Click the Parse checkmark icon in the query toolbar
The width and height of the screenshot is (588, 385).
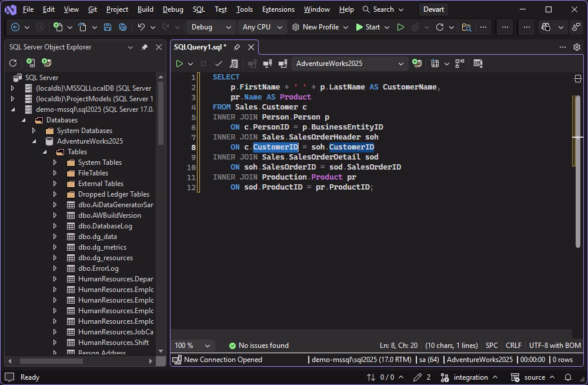pos(219,64)
